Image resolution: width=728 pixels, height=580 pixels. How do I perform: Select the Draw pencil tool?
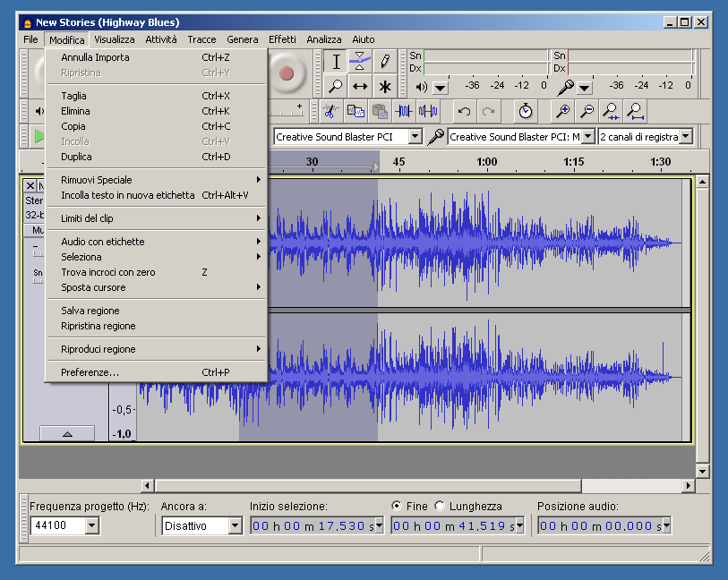[384, 61]
